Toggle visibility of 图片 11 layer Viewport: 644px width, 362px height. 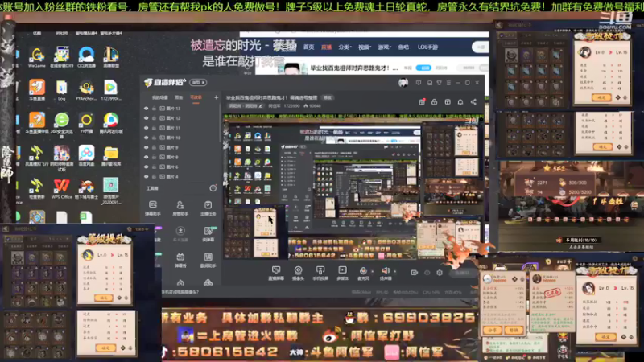coord(147,128)
